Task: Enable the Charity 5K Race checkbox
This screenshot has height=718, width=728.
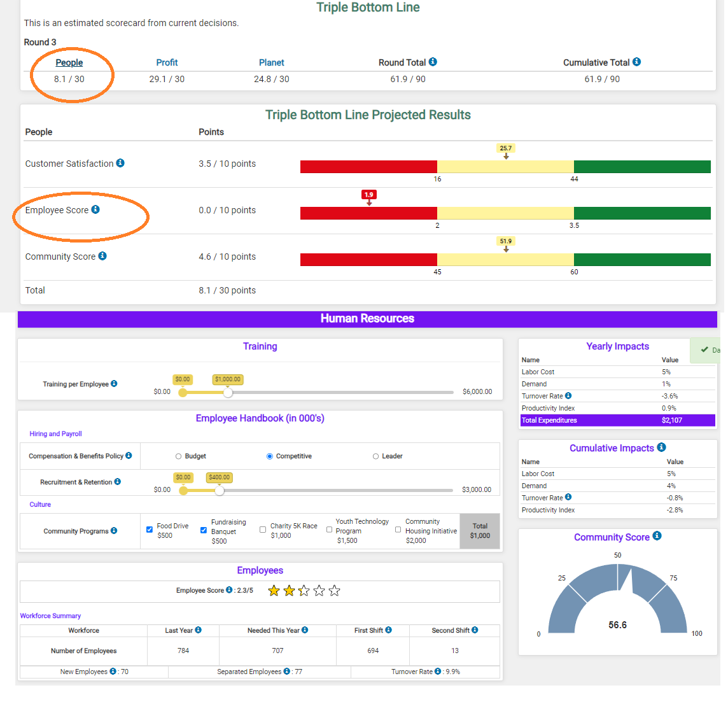Action: (x=263, y=530)
